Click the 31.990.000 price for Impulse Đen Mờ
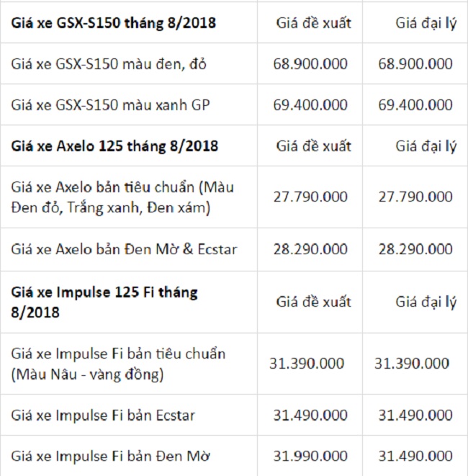 [310, 456]
